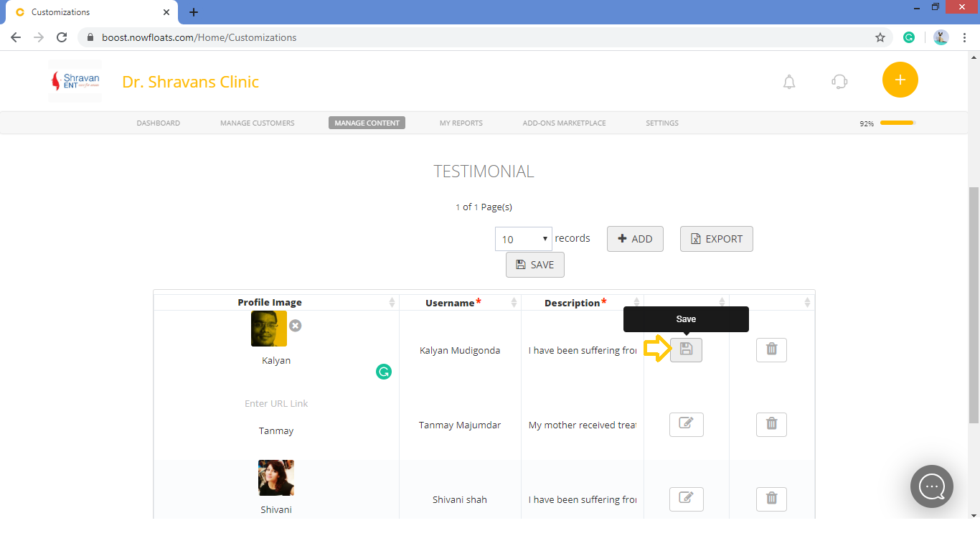
Task: Click the ADD button
Action: (635, 239)
